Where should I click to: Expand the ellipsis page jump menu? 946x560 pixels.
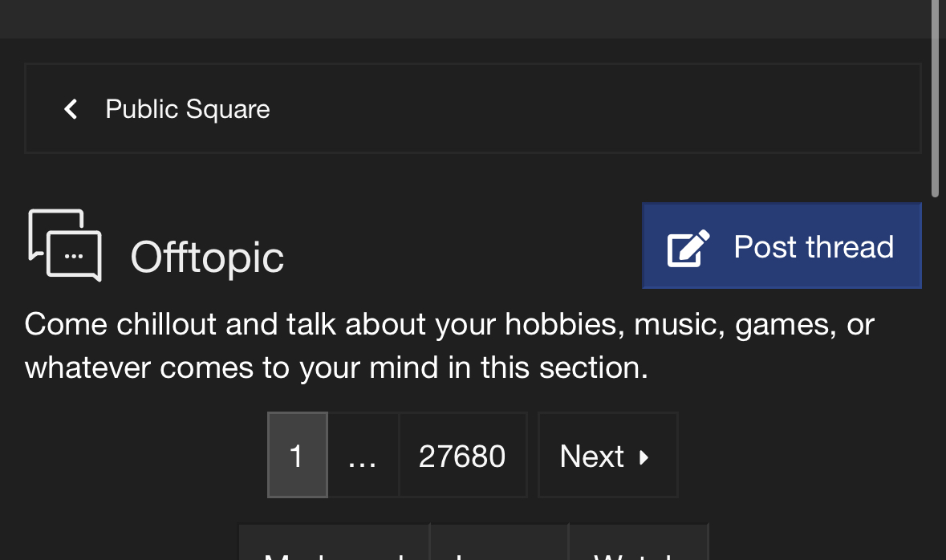pyautogui.click(x=363, y=456)
